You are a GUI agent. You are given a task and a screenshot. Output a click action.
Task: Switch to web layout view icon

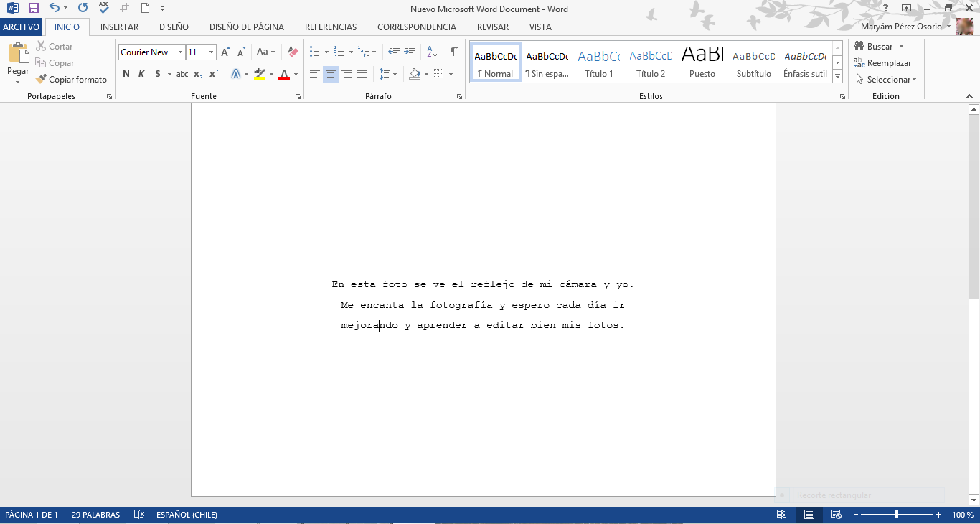(x=836, y=515)
